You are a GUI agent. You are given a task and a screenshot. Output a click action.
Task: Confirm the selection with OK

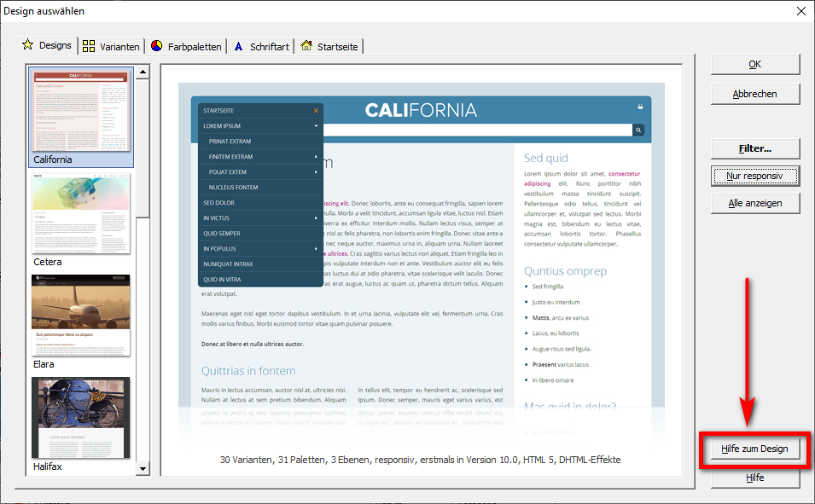[755, 65]
